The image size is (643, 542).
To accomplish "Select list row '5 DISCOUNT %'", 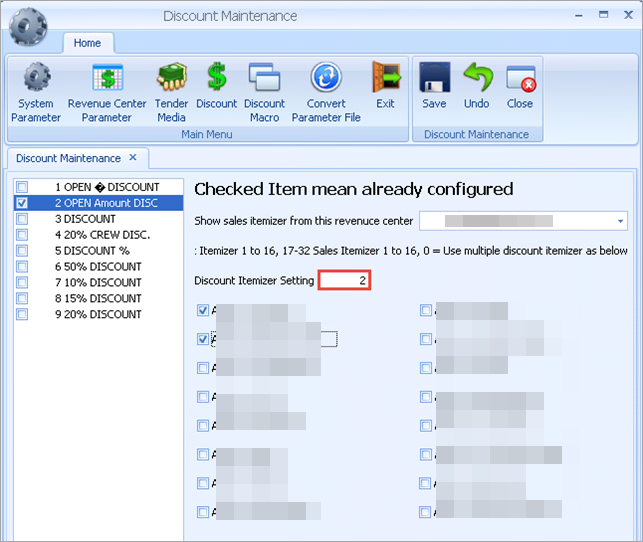I will [98, 251].
